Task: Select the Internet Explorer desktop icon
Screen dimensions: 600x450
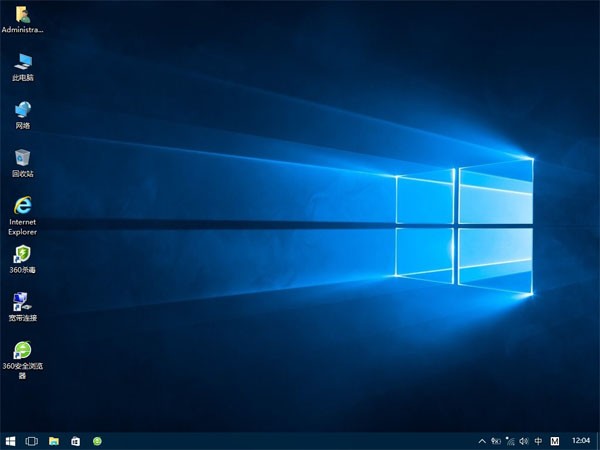Action: (x=23, y=216)
